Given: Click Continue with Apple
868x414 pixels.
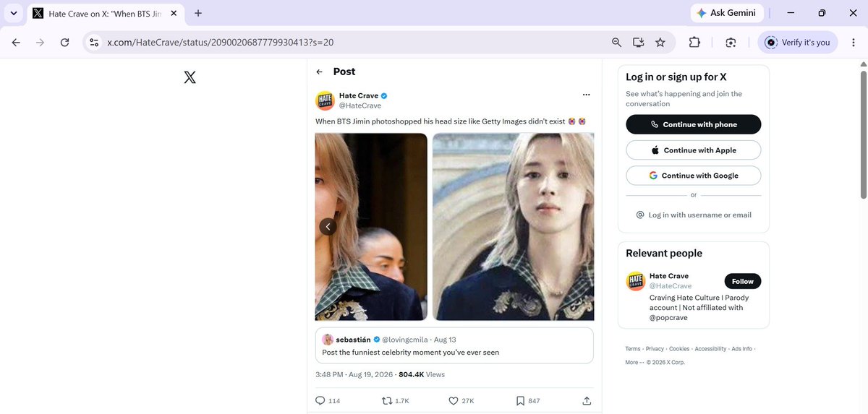Looking at the screenshot, I should (x=693, y=150).
